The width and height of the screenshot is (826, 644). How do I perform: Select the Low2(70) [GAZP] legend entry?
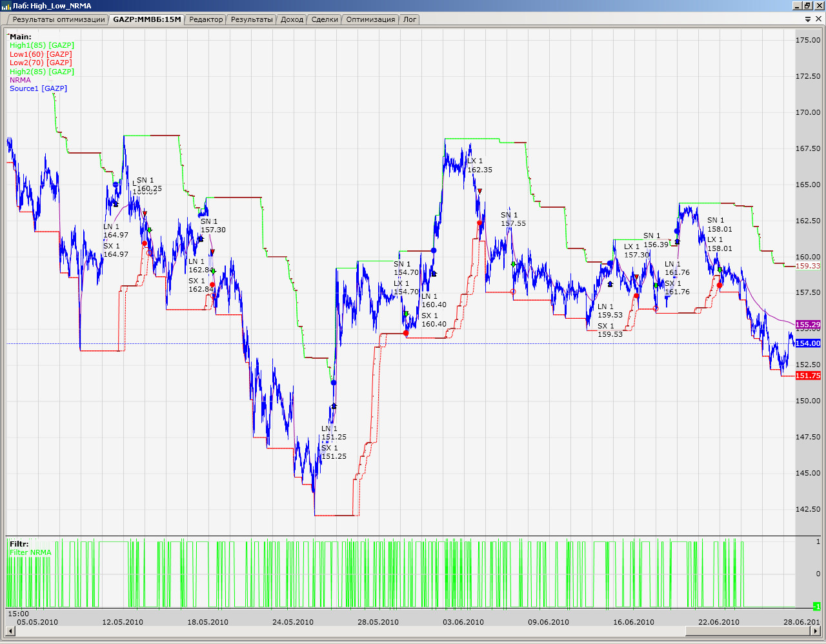(x=41, y=63)
